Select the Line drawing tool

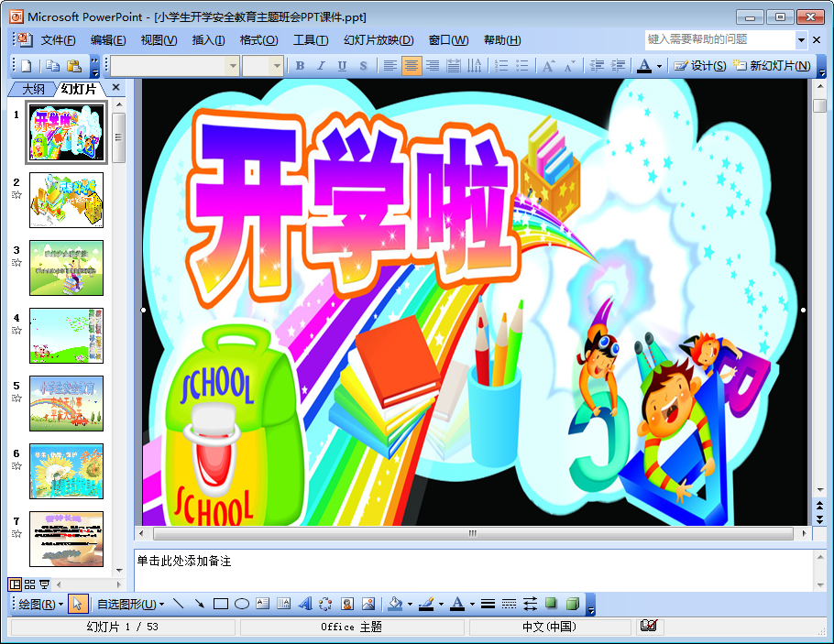pos(178,604)
